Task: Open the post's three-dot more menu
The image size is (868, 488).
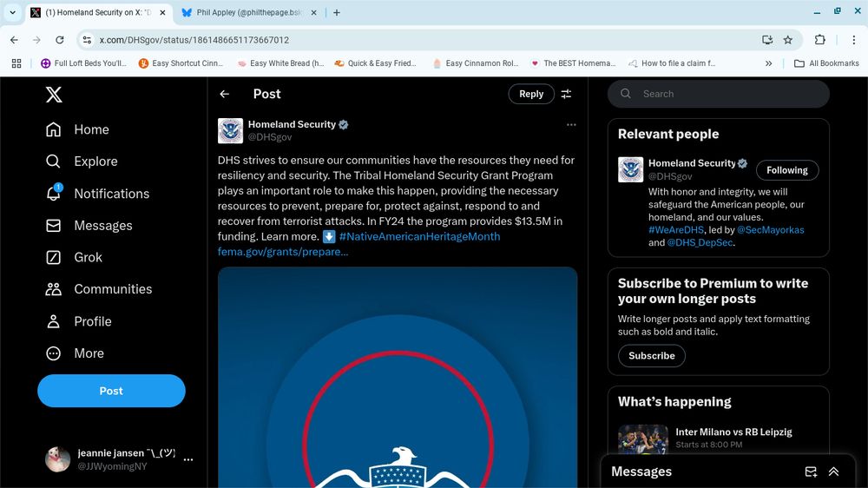Action: coord(571,125)
